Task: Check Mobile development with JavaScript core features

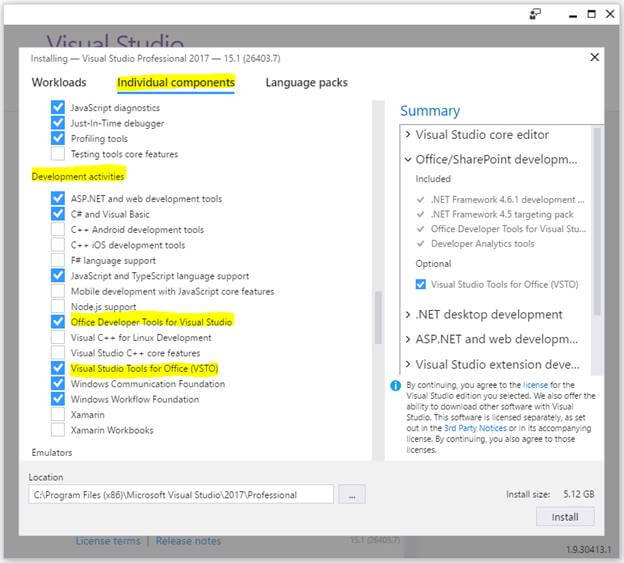Action: coord(58,291)
